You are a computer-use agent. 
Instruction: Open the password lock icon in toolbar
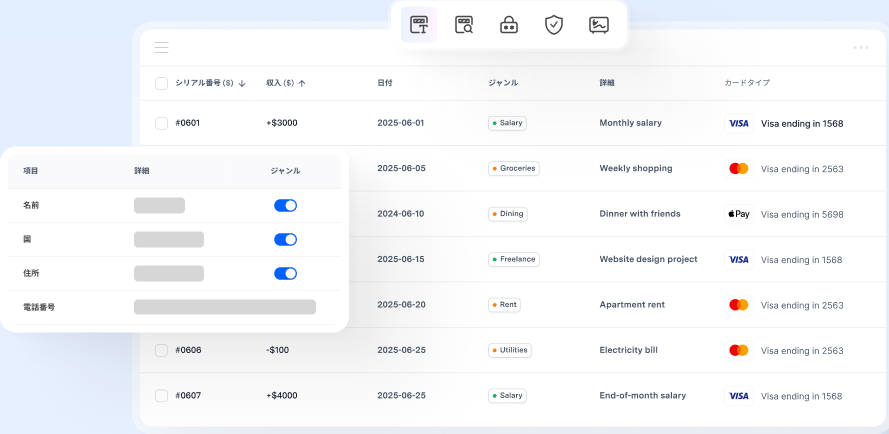pos(509,25)
